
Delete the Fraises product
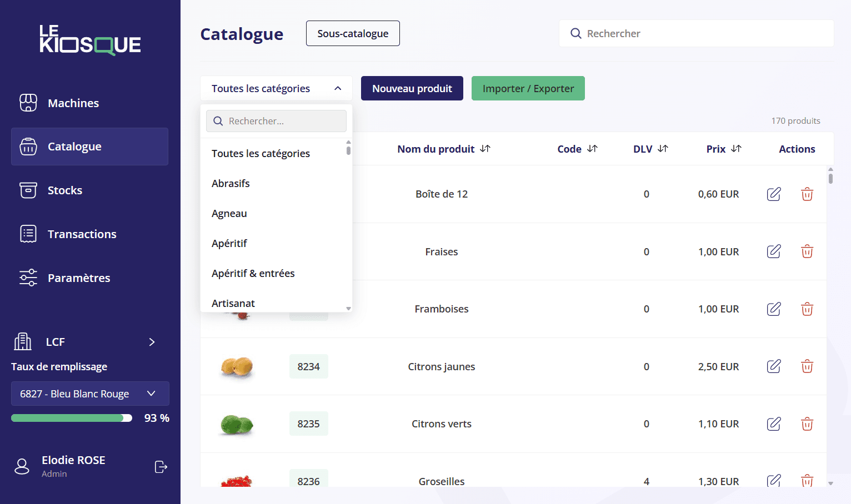tap(807, 251)
